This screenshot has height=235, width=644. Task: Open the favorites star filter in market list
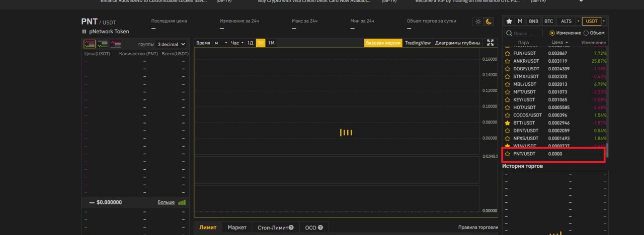(x=509, y=21)
